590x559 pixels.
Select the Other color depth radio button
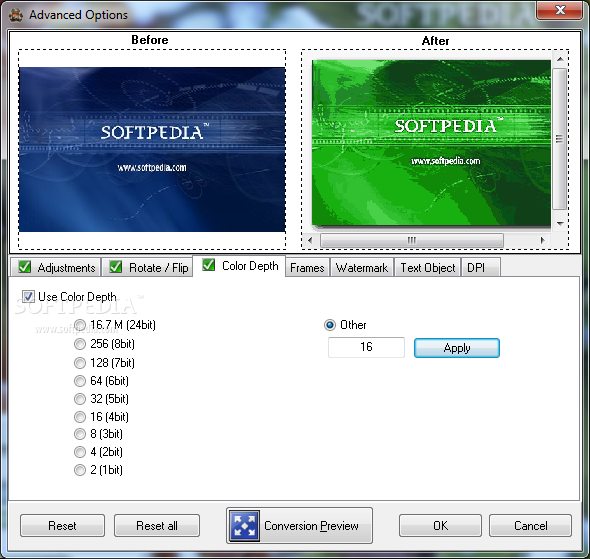coord(330,325)
